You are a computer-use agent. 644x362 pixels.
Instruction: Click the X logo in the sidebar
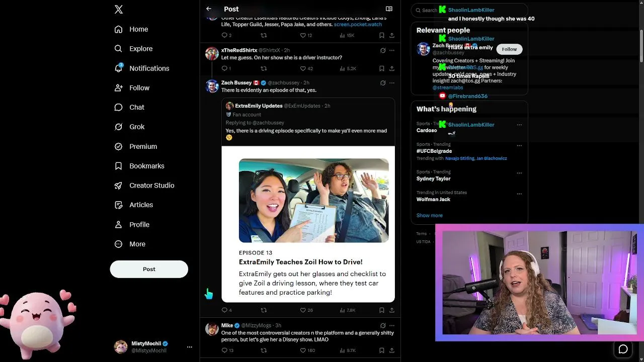click(x=119, y=10)
